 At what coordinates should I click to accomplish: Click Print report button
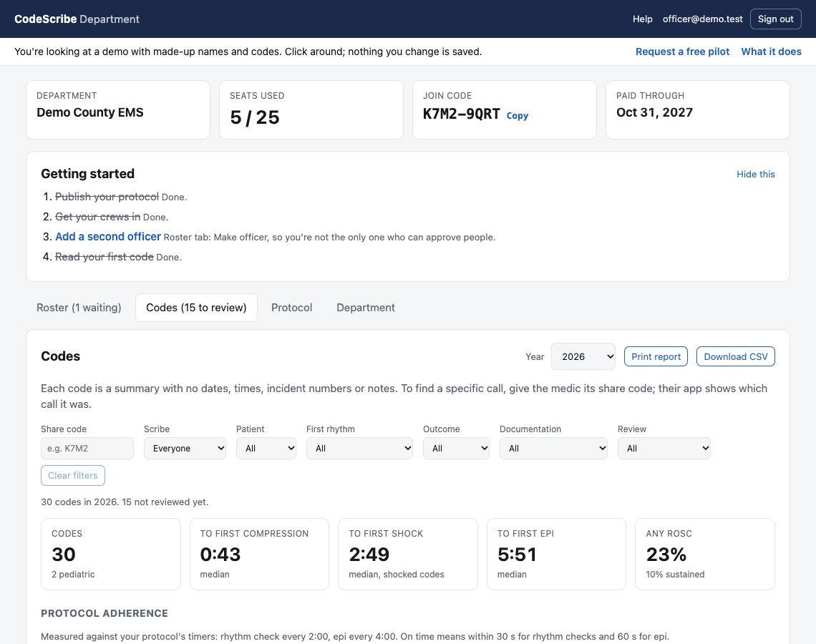[656, 356]
